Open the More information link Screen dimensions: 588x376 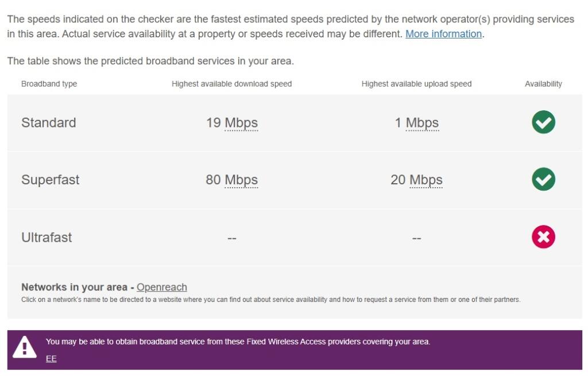(443, 34)
